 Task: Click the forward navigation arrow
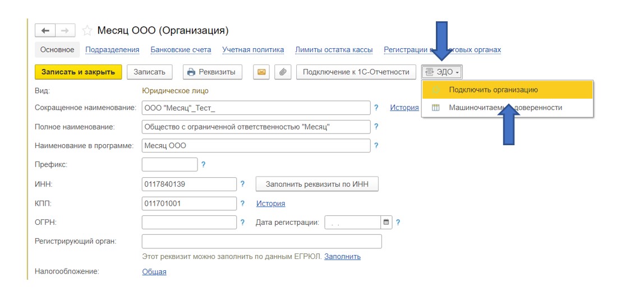[x=65, y=30]
